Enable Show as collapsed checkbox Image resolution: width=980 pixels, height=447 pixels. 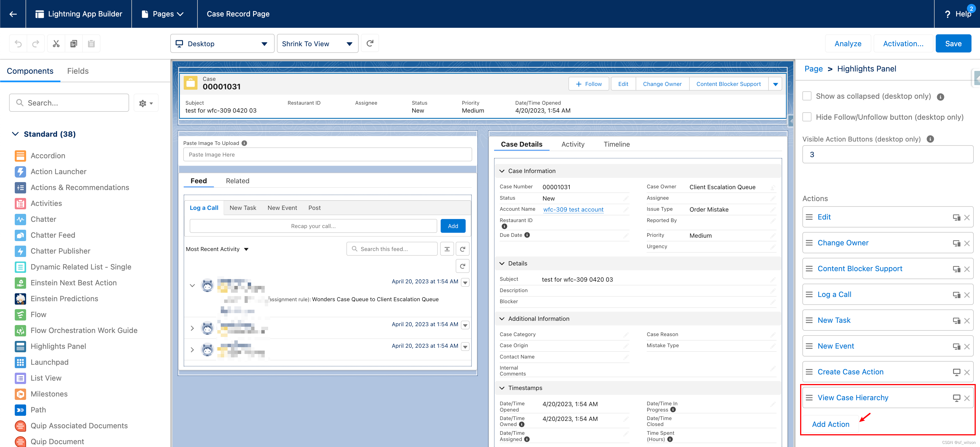pyautogui.click(x=807, y=96)
